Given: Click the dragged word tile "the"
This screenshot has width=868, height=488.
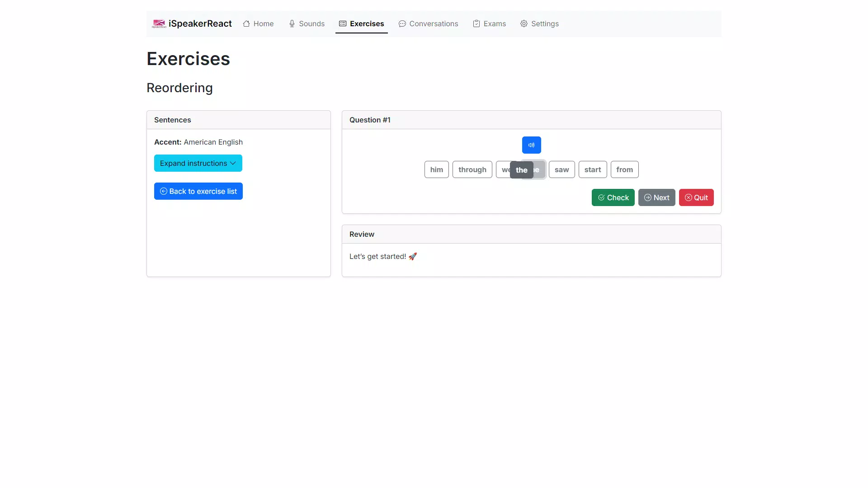Looking at the screenshot, I should coord(522,170).
